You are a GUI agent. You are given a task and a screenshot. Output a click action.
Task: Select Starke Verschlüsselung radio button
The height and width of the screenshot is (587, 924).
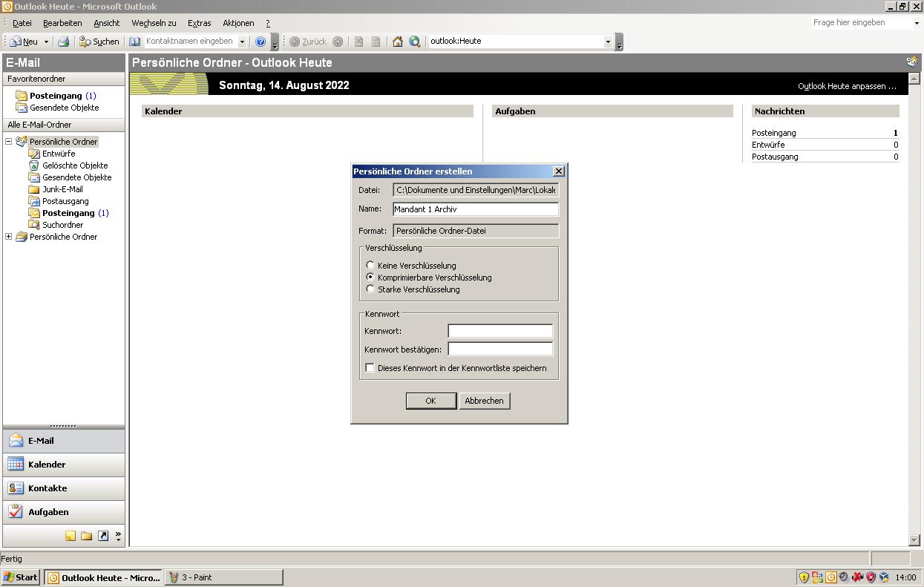[x=370, y=289]
